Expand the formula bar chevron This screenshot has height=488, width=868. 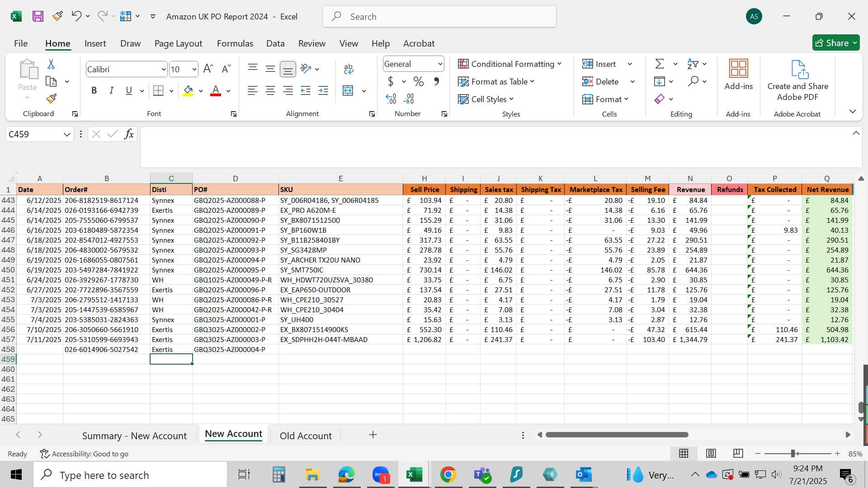click(x=856, y=133)
